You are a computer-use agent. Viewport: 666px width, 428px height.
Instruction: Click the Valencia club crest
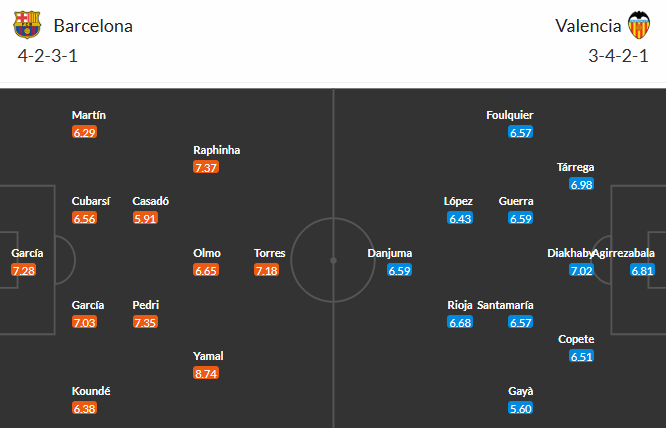[636, 25]
